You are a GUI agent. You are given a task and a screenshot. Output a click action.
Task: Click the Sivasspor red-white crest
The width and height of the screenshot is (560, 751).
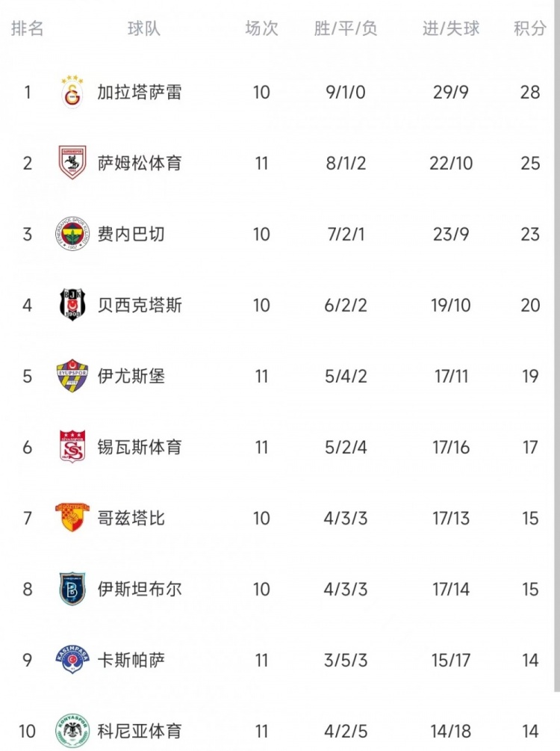(x=72, y=446)
